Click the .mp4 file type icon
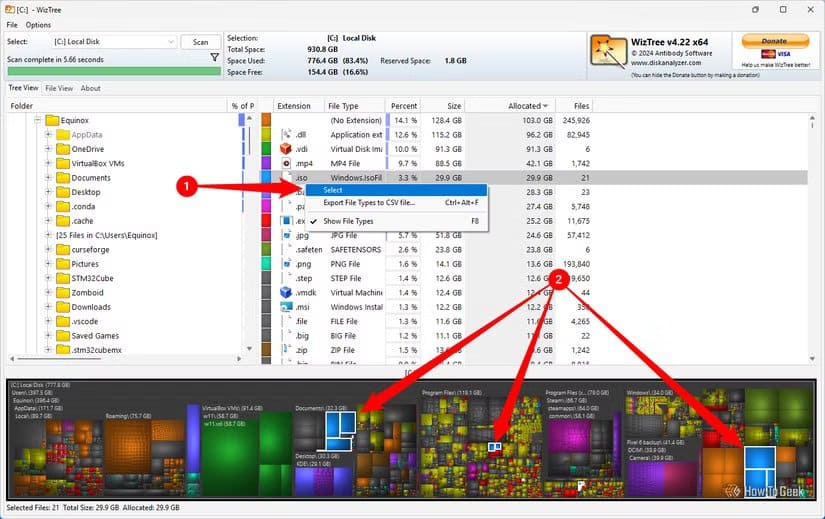 pos(286,163)
